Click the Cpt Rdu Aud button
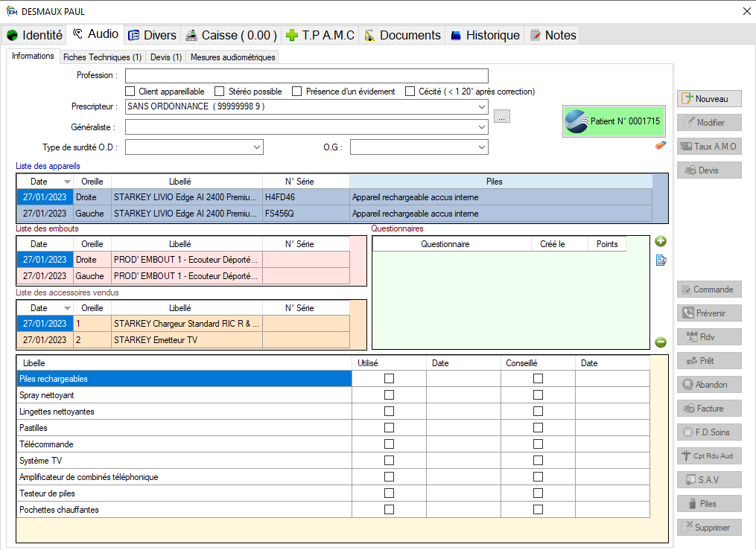The width and height of the screenshot is (756, 550). click(x=709, y=456)
